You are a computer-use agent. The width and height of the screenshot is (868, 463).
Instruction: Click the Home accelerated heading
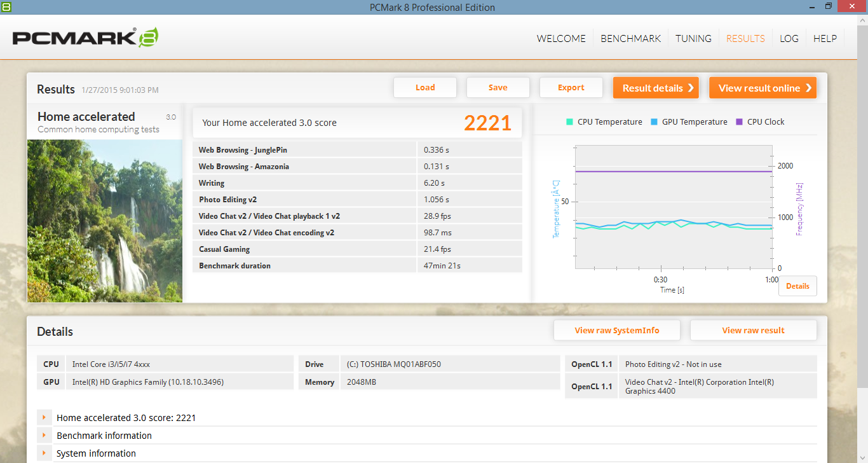point(86,116)
